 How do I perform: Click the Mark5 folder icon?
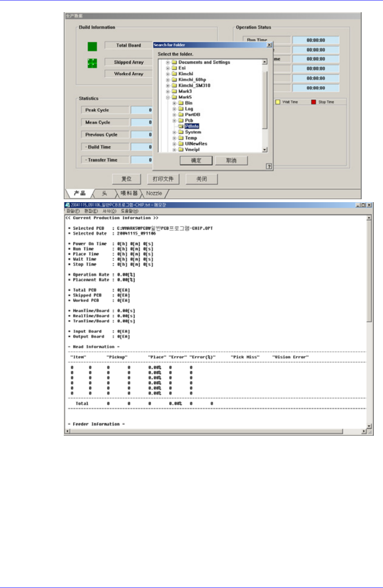(x=174, y=97)
